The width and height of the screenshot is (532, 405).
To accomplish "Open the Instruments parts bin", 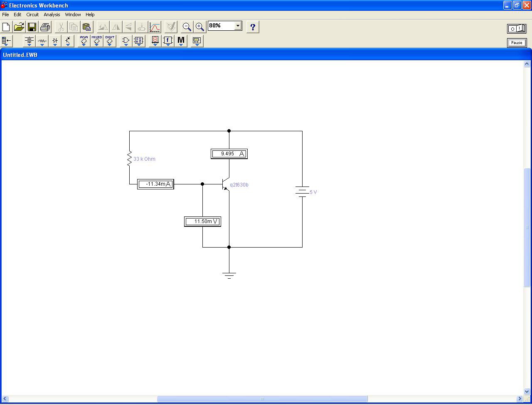I will (x=197, y=41).
